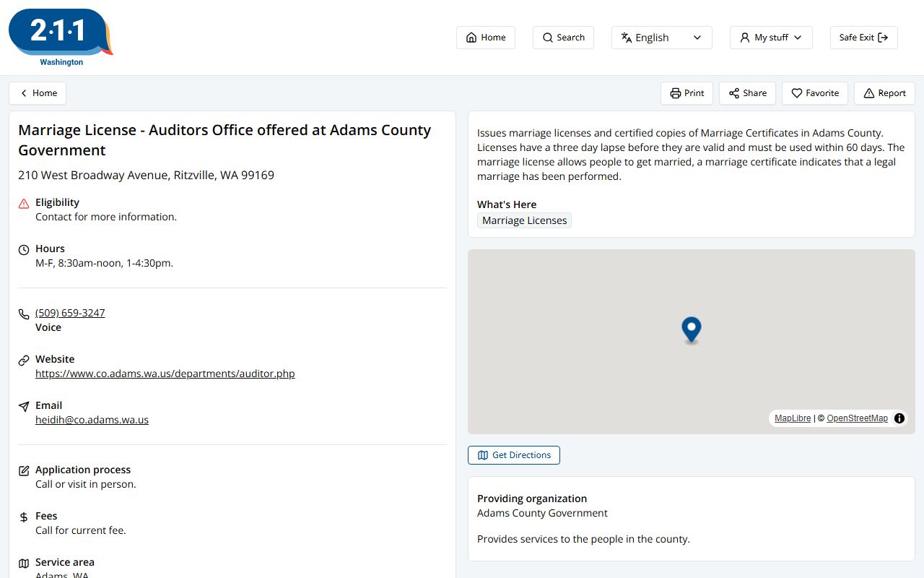The height and width of the screenshot is (578, 924).
Task: Click the Website chain link icon
Action: coord(24,361)
